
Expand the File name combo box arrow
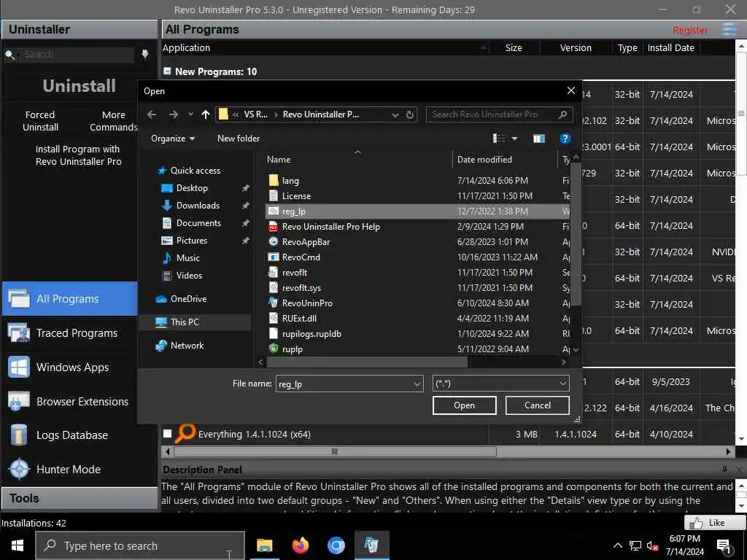pyautogui.click(x=417, y=384)
